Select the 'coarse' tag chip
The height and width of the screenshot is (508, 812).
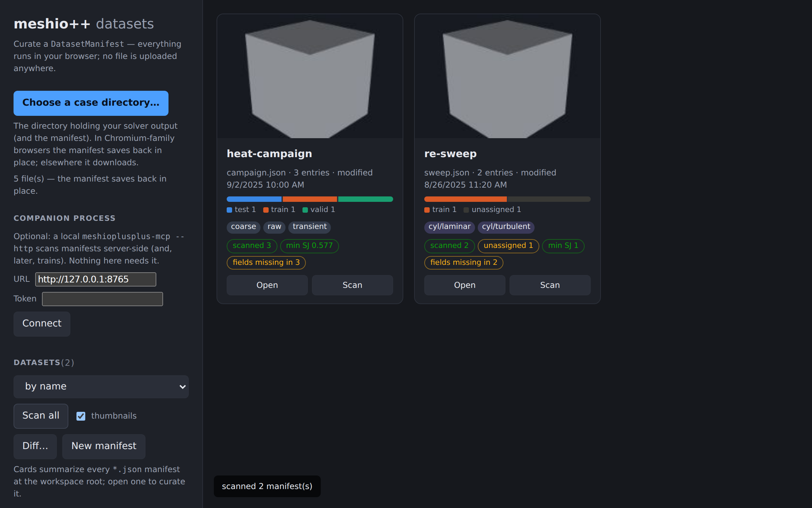[x=244, y=227]
